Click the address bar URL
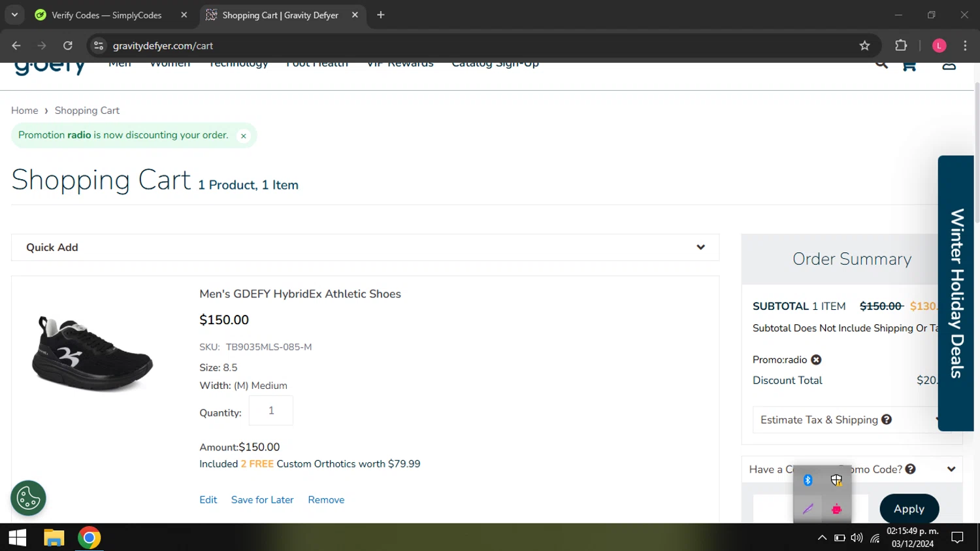The image size is (980, 551). [x=163, y=46]
